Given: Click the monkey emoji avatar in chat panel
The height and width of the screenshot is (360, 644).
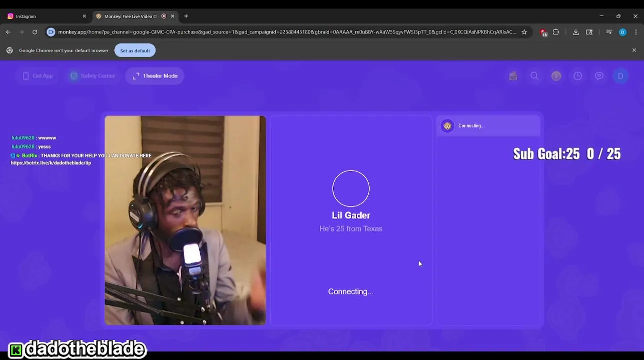Looking at the screenshot, I should [x=447, y=126].
